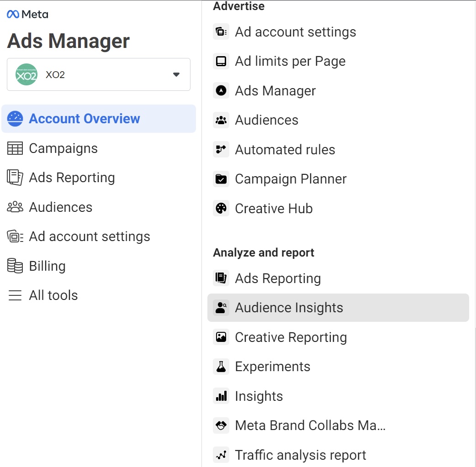Image resolution: width=476 pixels, height=467 pixels.
Task: Open Ads Manager under Advertise
Action: pos(275,91)
